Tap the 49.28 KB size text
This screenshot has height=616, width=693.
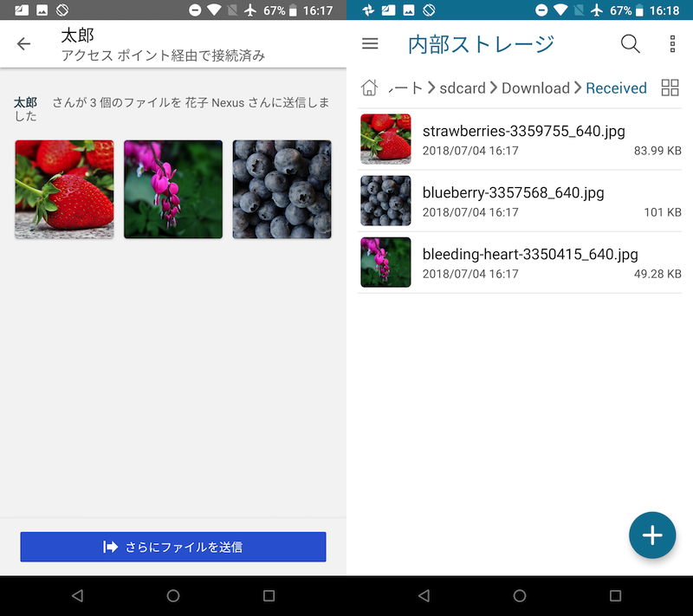point(657,274)
